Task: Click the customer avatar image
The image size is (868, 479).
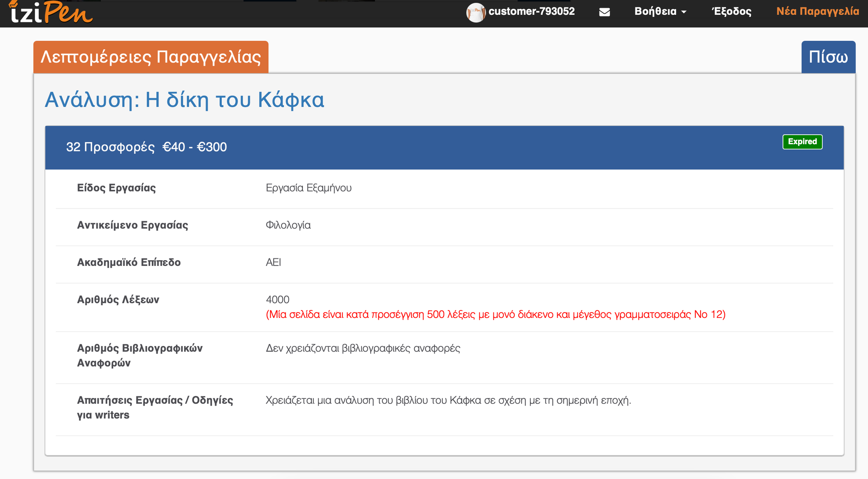Action: tap(475, 12)
